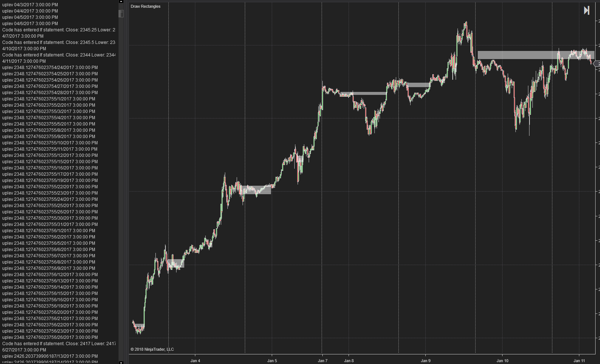This screenshot has width=600, height=364.
Task: Select the '6/27/2017 3:00:00 PM' output line
Action: click(24, 350)
